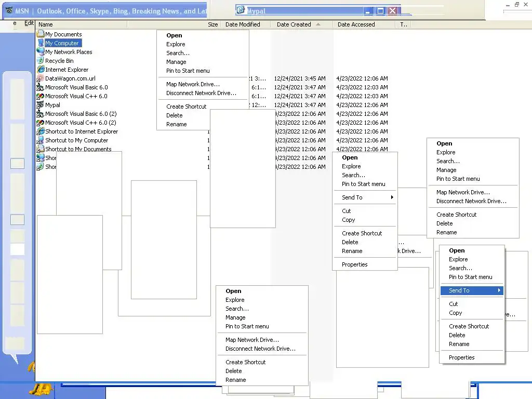Click the DataWagon.com.url shortcut icon
The width and height of the screenshot is (532, 399).
pos(41,78)
